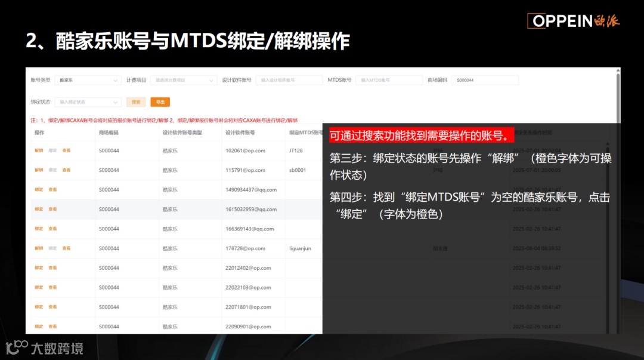Select the 1490934437@qq.com account cell

click(251, 190)
